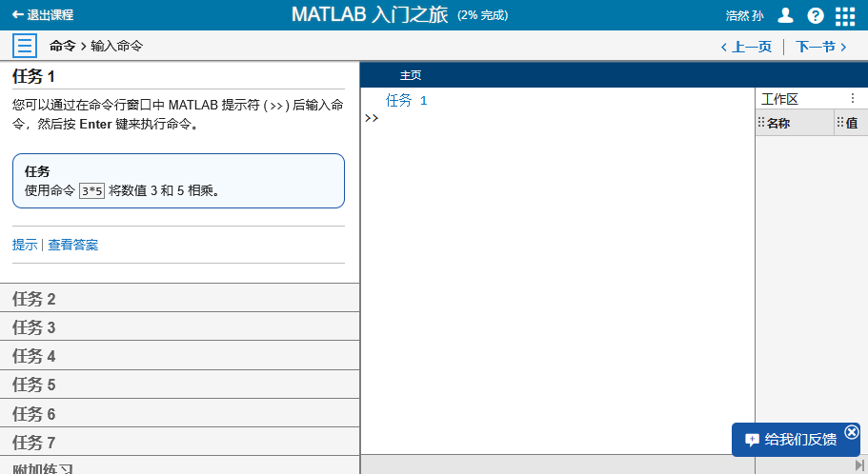Open the help question mark icon
The height and width of the screenshot is (474, 868).
click(815, 15)
